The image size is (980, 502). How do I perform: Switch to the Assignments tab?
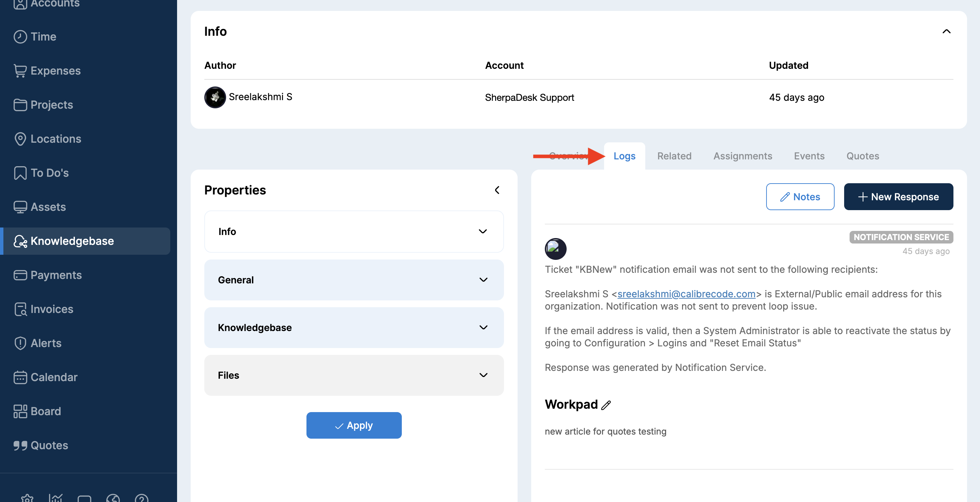(742, 156)
